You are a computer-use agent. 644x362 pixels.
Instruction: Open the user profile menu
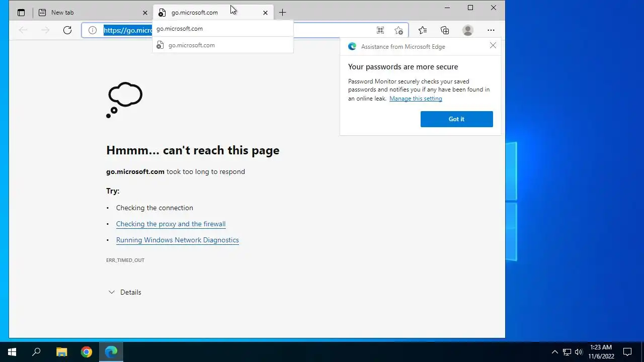[x=468, y=30]
